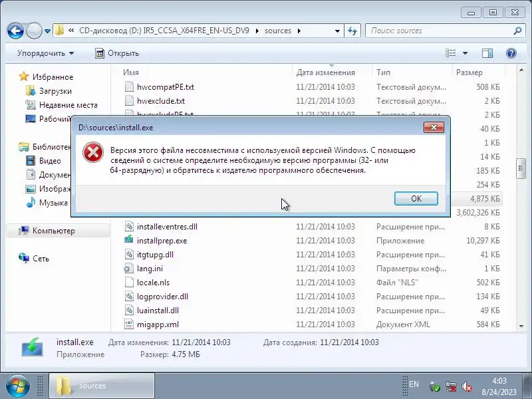Open the recent pages dropdown arrow
The height and width of the screenshot is (399, 532).
coord(47,31)
